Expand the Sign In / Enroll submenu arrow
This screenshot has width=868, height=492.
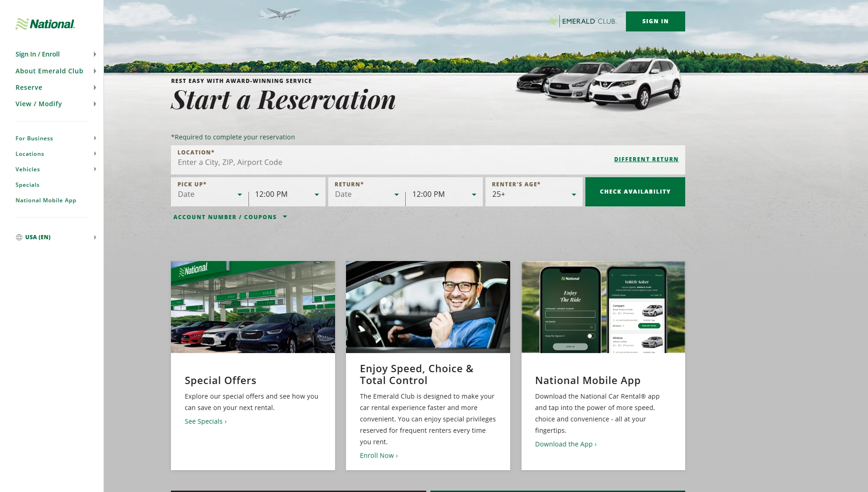click(95, 54)
